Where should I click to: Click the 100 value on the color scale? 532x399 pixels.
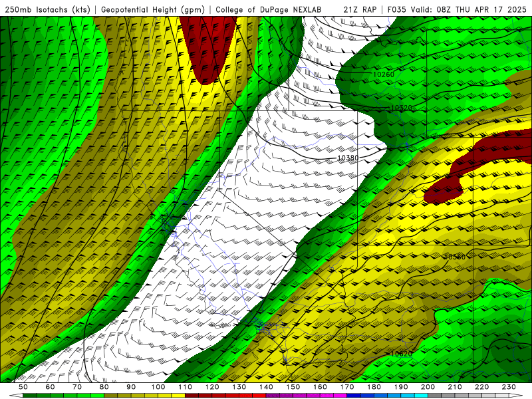158,387
